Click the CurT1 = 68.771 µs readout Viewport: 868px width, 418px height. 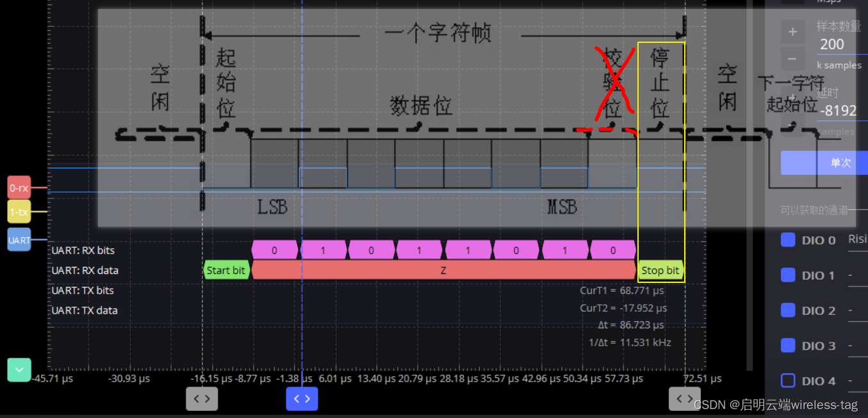(x=622, y=291)
